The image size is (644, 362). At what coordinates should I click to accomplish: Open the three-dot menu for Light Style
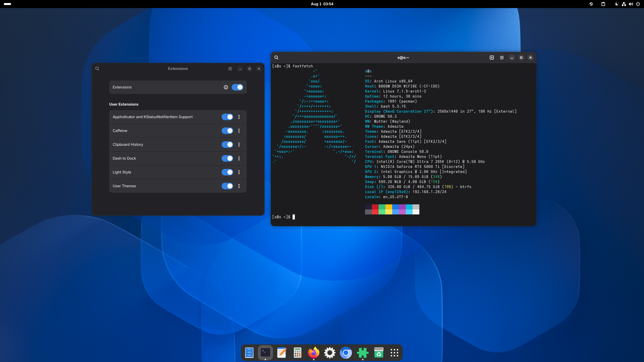[239, 172]
